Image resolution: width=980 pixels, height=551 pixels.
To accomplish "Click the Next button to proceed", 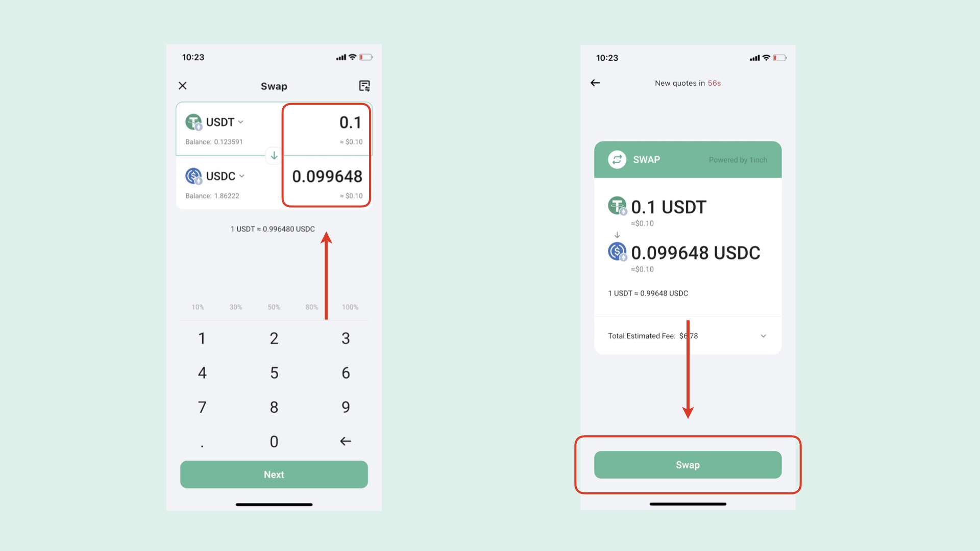I will pyautogui.click(x=274, y=474).
